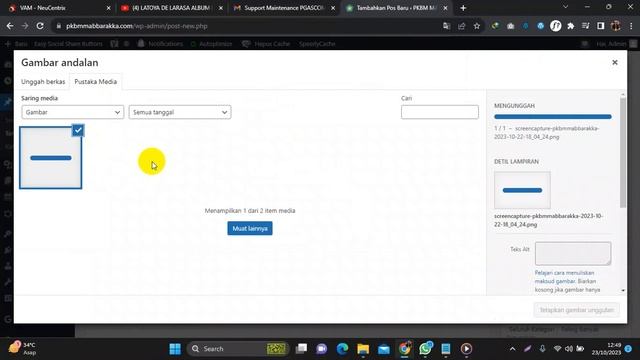This screenshot has height=360, width=640.
Task: Click the upload progress bar under MENGUNGGAH
Action: [x=553, y=117]
